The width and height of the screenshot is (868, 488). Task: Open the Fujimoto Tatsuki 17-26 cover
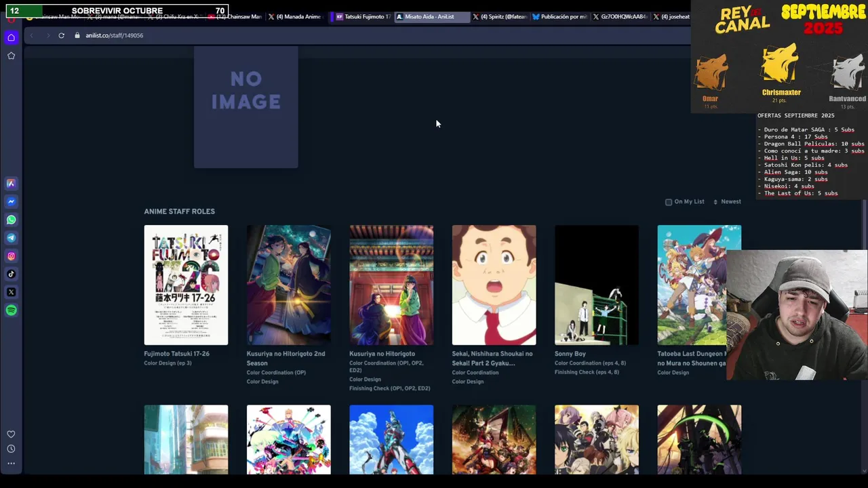pyautogui.click(x=186, y=285)
